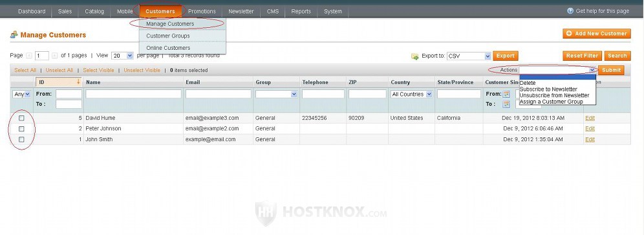Open the All Countries dropdown
The width and height of the screenshot is (644, 235).
(411, 95)
